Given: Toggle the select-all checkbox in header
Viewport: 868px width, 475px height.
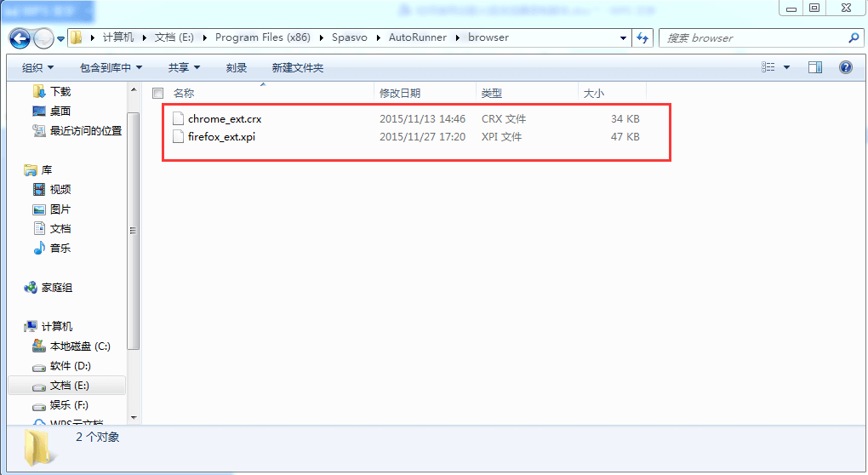Looking at the screenshot, I should (x=157, y=93).
